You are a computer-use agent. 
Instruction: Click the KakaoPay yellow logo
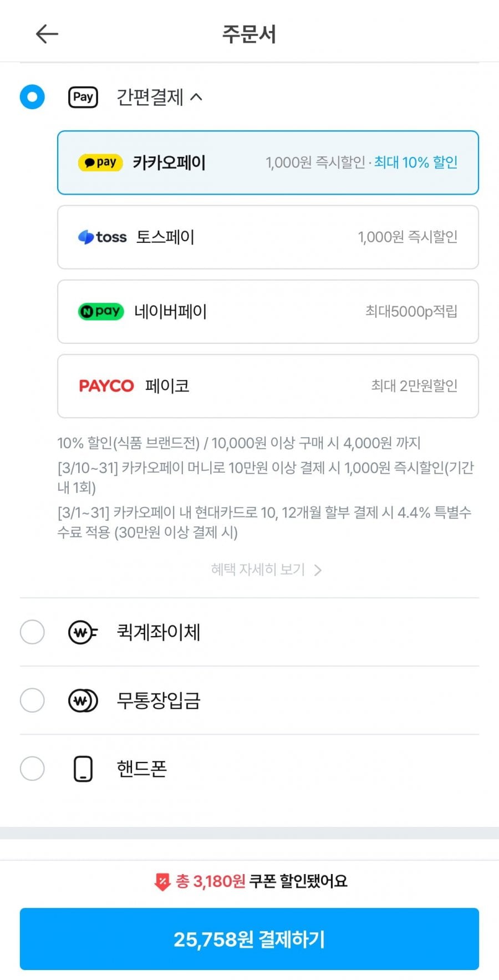tap(100, 163)
